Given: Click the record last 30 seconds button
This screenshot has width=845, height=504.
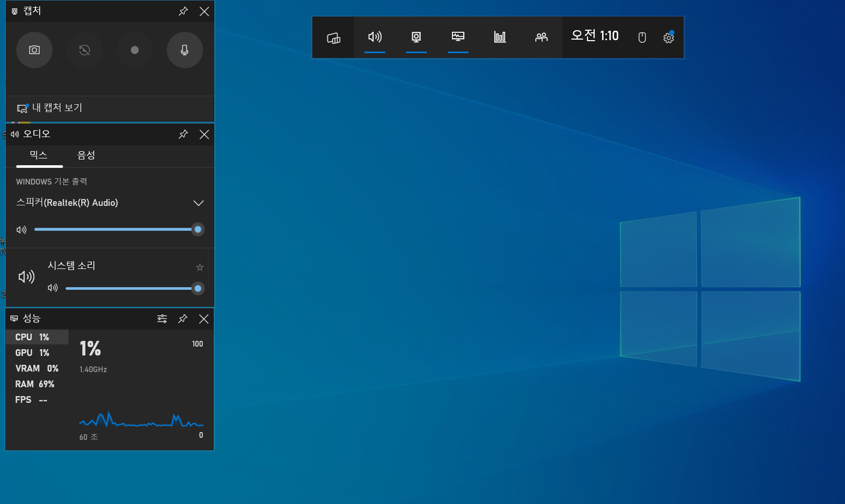Looking at the screenshot, I should tap(84, 50).
